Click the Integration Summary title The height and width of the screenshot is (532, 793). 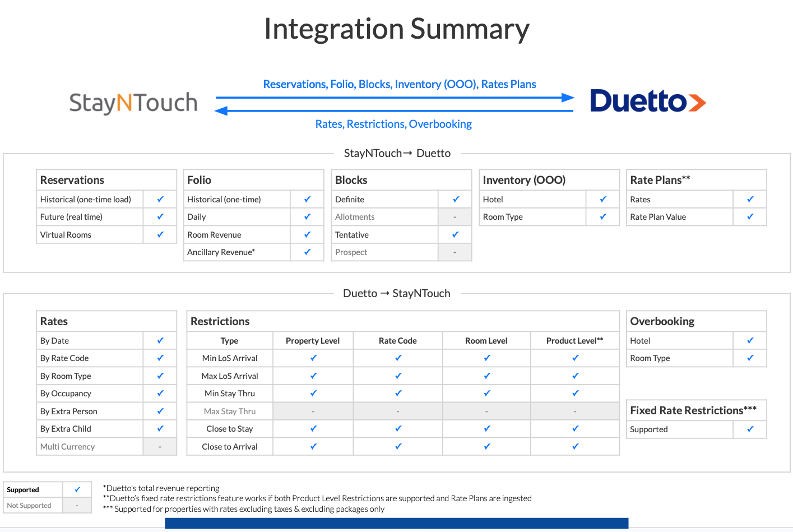click(x=397, y=29)
